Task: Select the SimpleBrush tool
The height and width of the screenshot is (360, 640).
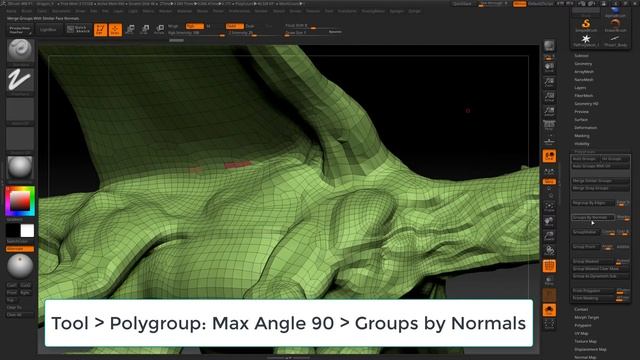Action: 586,25
